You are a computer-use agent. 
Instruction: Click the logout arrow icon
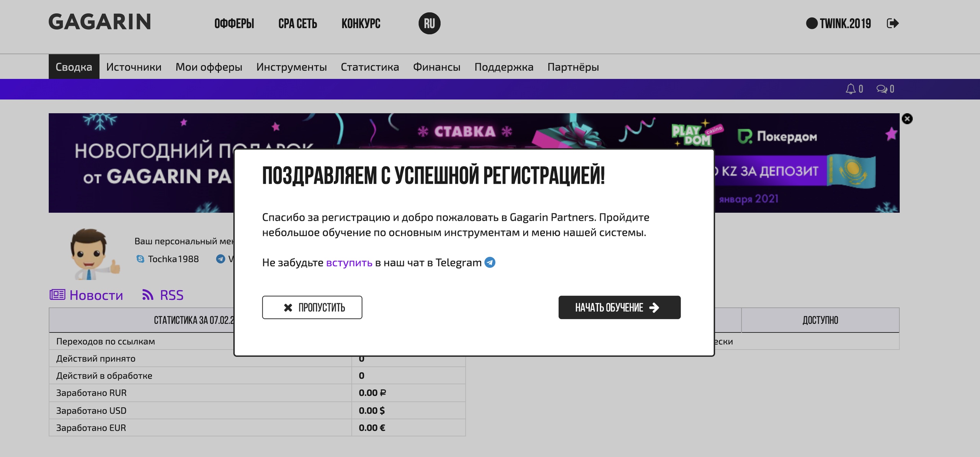click(892, 23)
